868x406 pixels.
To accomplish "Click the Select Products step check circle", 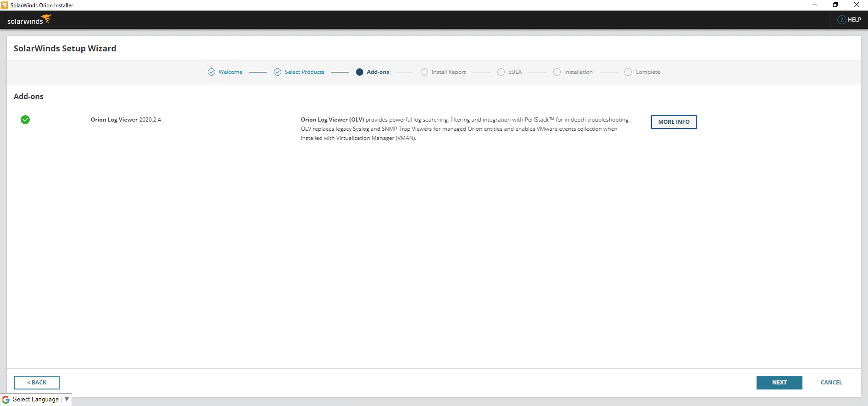I will click(278, 72).
